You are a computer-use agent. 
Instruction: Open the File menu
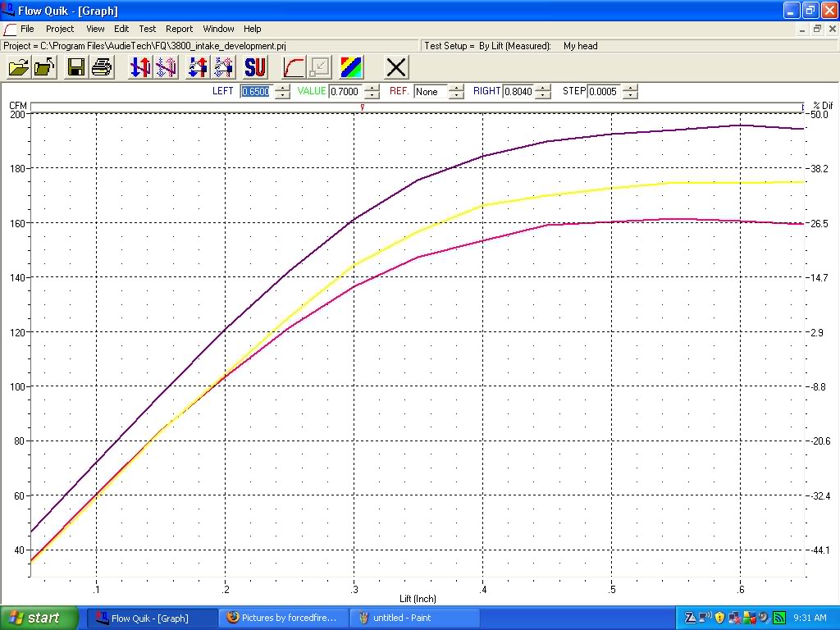[27, 29]
